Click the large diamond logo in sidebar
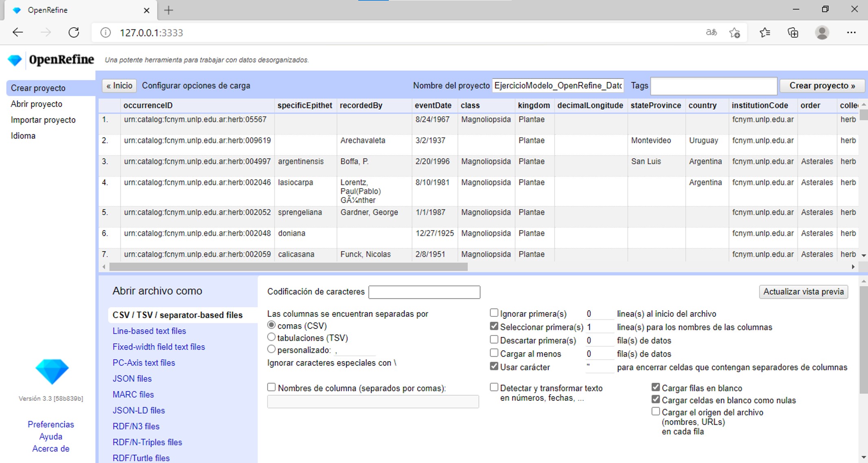Screen dimensions: 868x463 (x=52, y=371)
